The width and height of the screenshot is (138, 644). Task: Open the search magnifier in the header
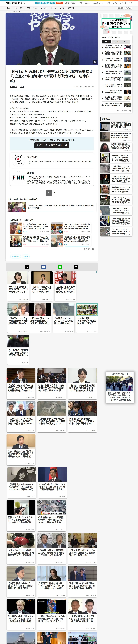pos(130,3)
